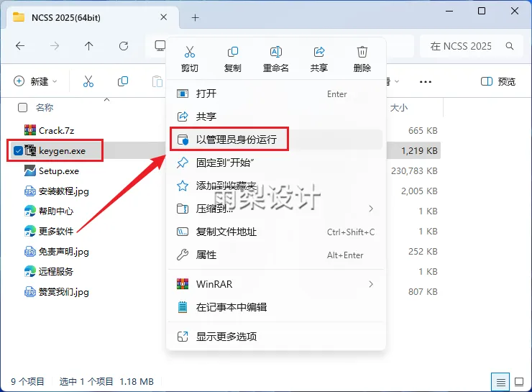Screen dimensions: 532x392
Task: Uncheck the keygen.exe checkbox
Action: point(18,151)
